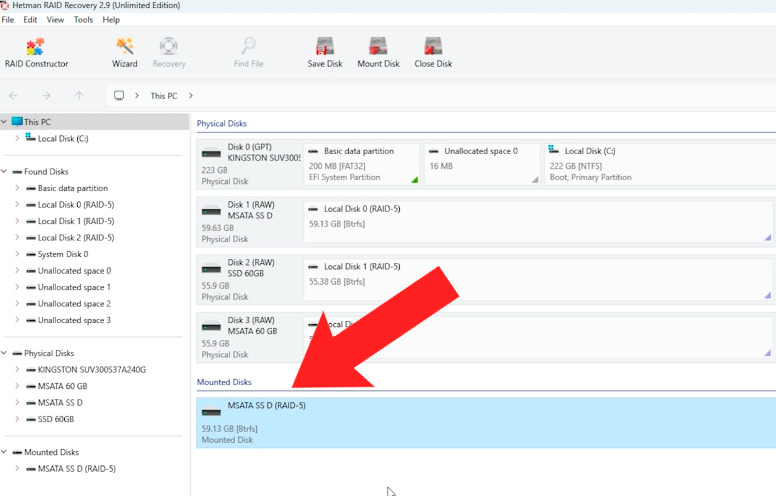776x496 pixels.
Task: Collapse the Found Disks tree group
Action: click(4, 171)
